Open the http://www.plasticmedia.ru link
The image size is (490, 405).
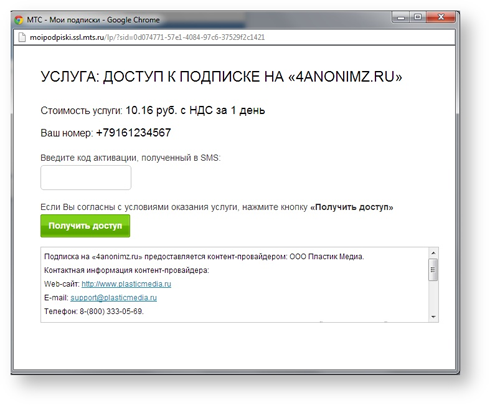(126, 284)
